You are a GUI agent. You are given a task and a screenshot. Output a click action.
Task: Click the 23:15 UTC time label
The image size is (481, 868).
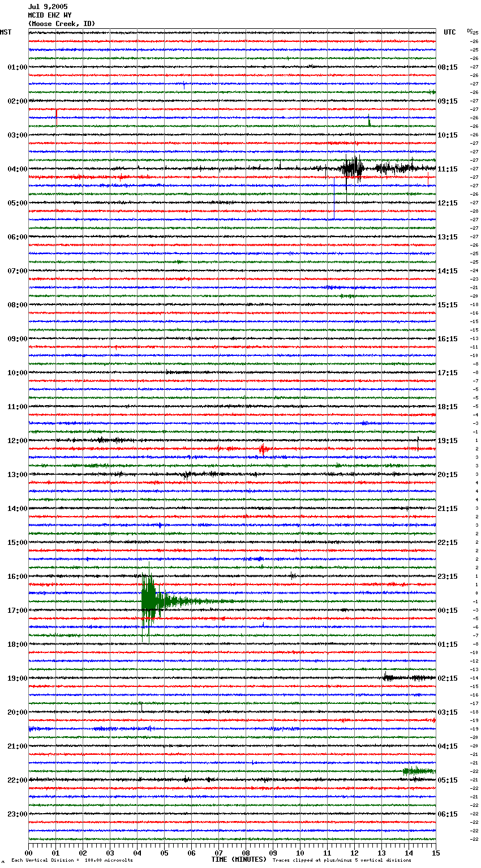click(448, 577)
